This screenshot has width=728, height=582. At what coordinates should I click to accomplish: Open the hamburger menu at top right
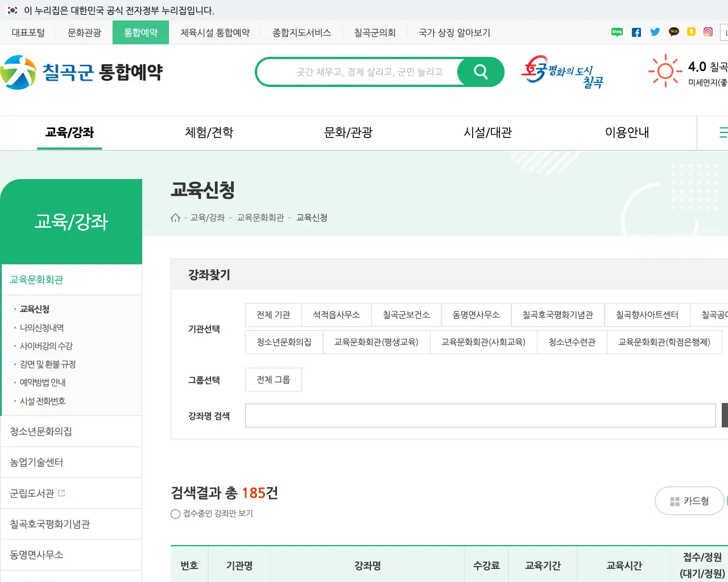click(723, 132)
